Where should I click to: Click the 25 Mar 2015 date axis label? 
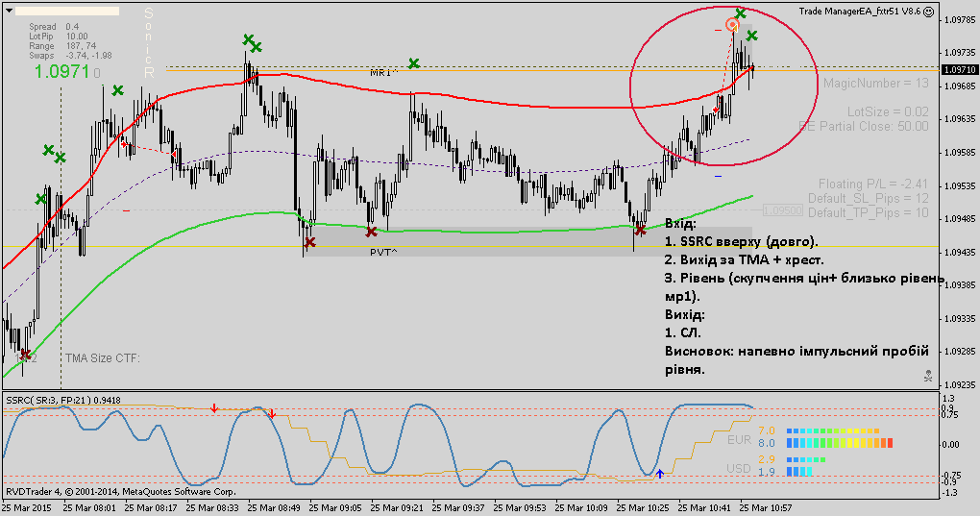[26, 508]
